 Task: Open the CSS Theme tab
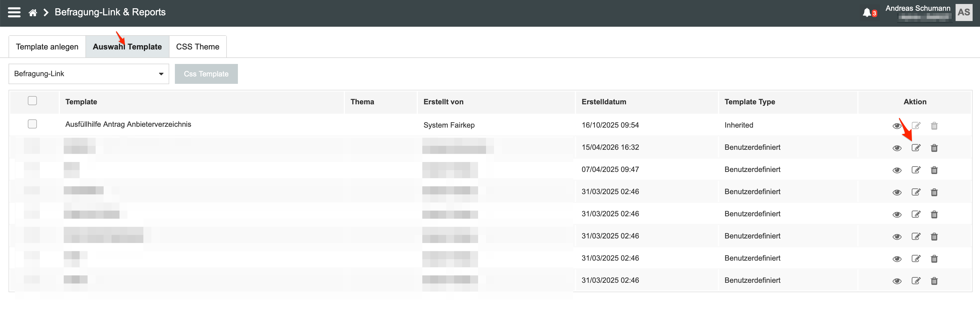(x=197, y=47)
